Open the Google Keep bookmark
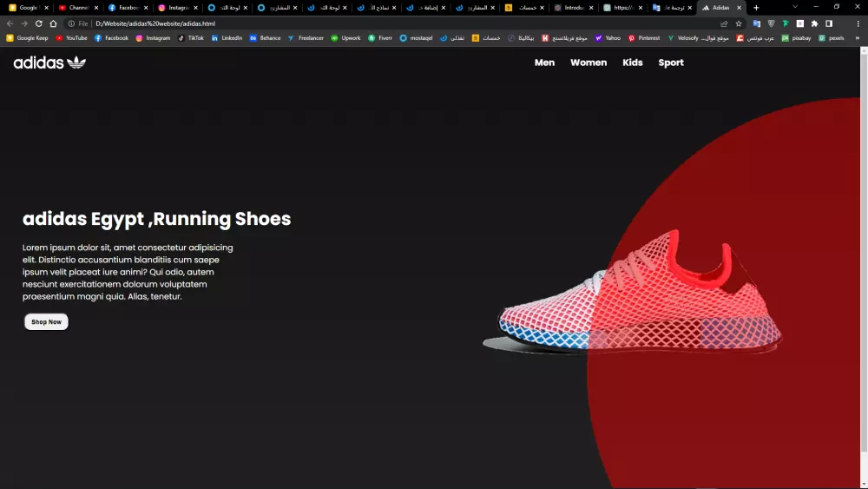Image resolution: width=868 pixels, height=489 pixels. (27, 38)
